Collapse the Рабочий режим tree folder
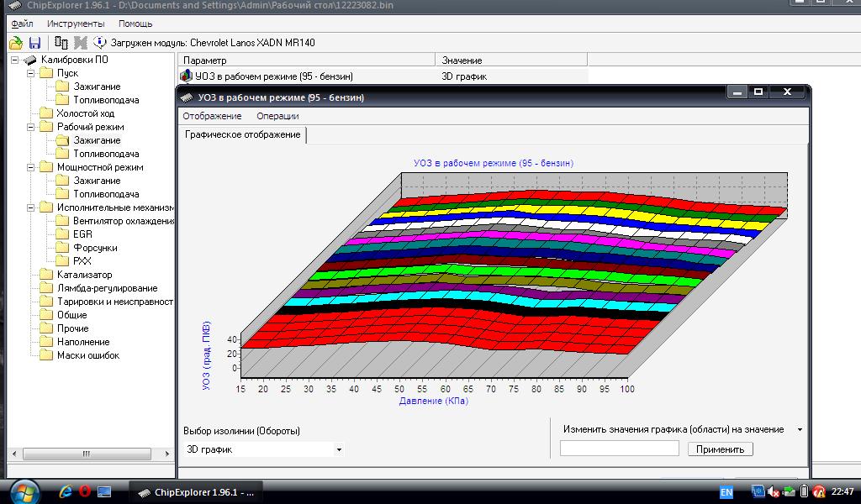Image resolution: width=861 pixels, height=504 pixels. 31,127
